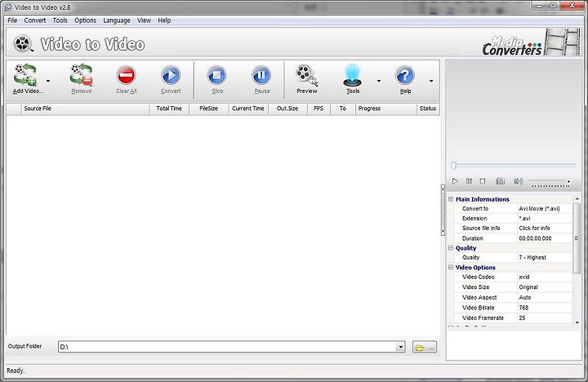The image size is (588, 382).
Task: Open the Add Video dropdown arrow
Action: [x=48, y=81]
